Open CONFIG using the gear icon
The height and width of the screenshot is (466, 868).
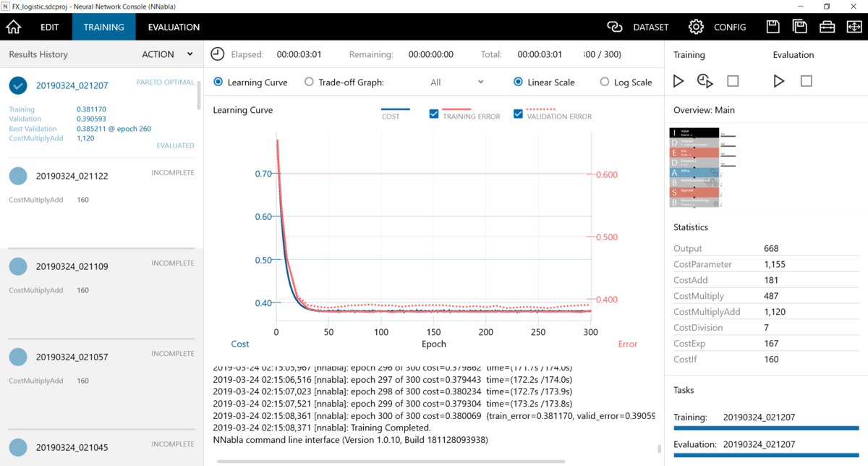(696, 27)
